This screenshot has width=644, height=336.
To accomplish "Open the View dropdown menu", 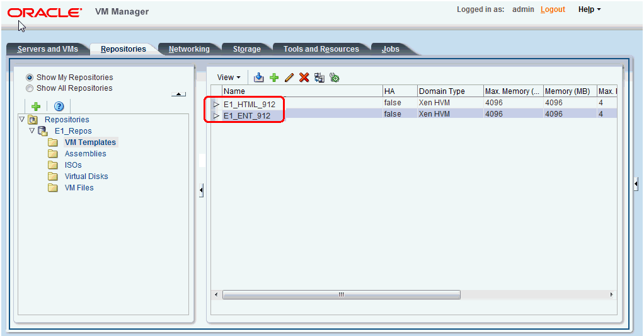I will coord(229,77).
